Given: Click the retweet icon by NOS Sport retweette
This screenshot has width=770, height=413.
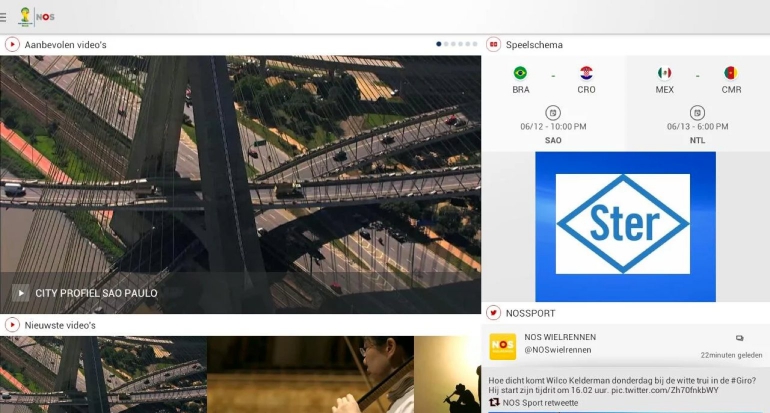Looking at the screenshot, I should (494, 402).
